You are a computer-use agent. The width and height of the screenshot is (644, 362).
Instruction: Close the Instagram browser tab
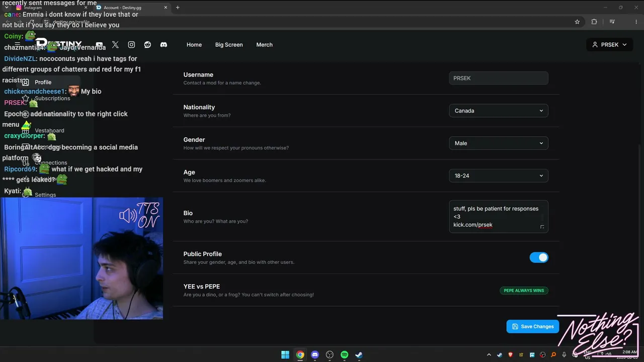point(86,8)
